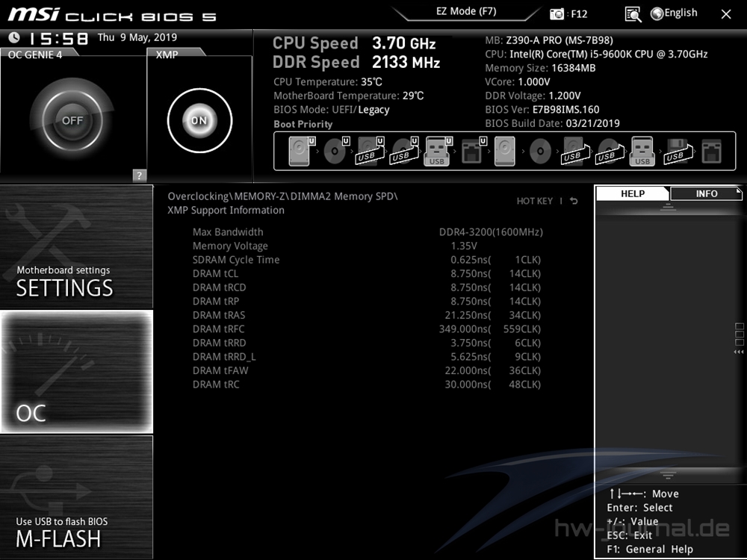Select the DRAM tRRD row
Viewport: 747px width, 560px height.
pos(367,343)
